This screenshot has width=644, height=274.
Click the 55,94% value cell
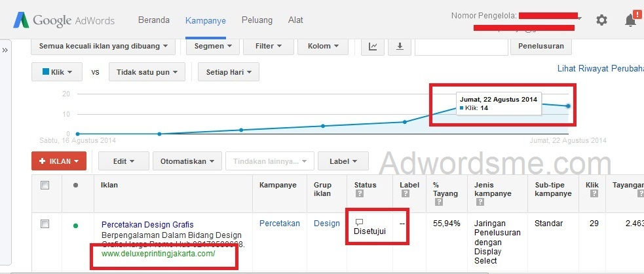point(447,224)
